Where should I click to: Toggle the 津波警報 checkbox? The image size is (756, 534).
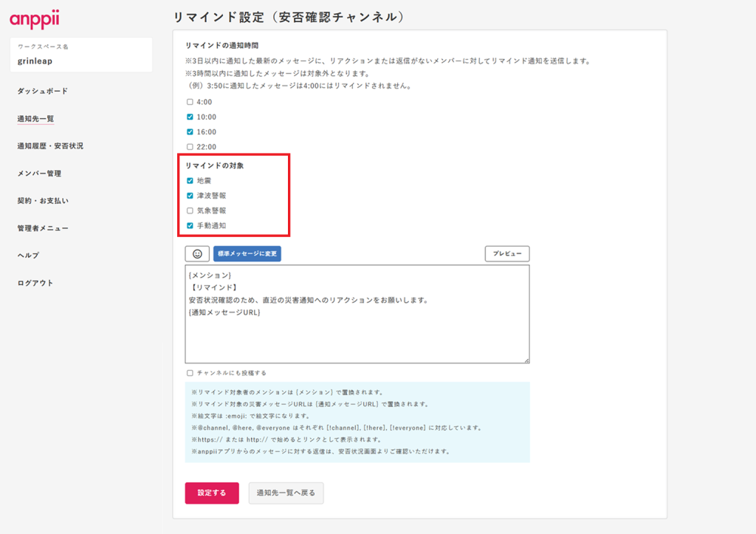[190, 196]
